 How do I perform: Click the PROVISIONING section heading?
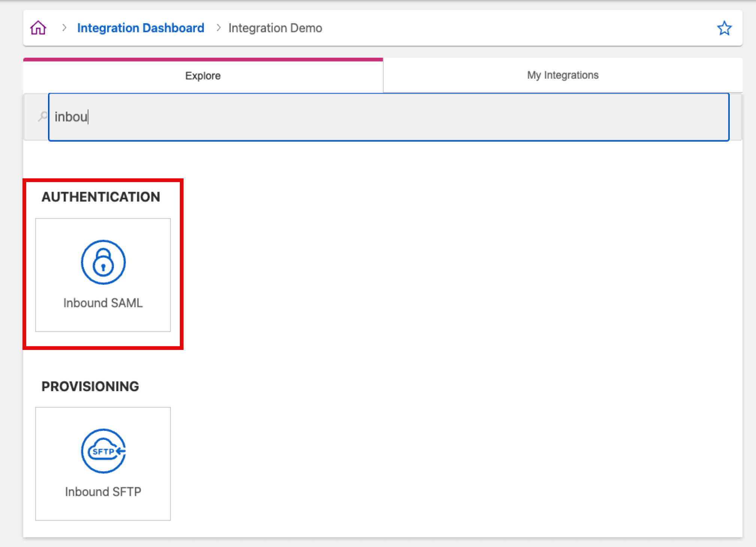pos(90,386)
